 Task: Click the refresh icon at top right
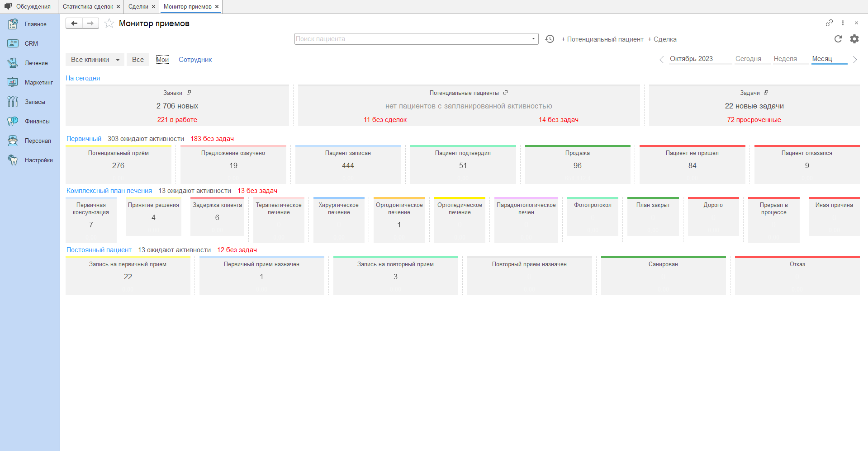[838, 39]
